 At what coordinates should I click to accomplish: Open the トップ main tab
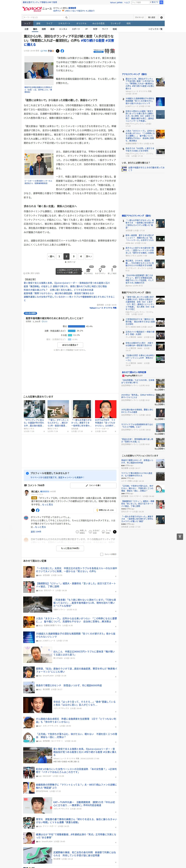point(27,24)
